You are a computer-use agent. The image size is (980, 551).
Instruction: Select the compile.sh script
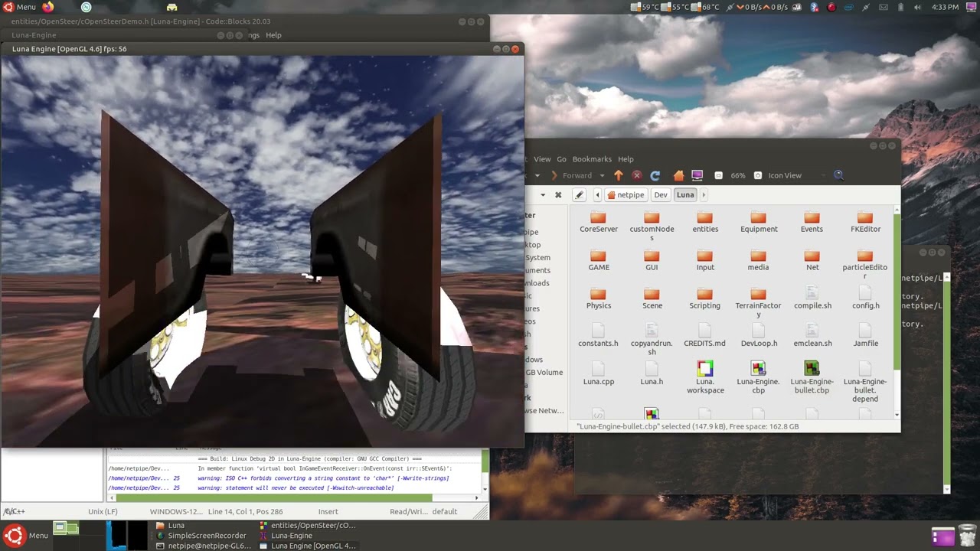coord(812,298)
